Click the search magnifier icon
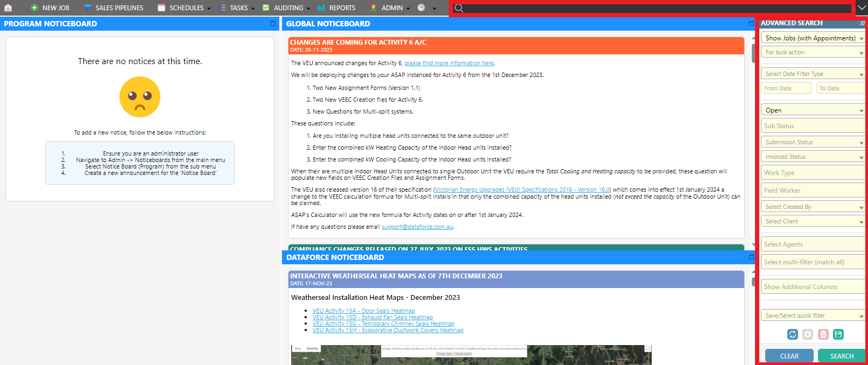Viewport: 868px width, 365px height. point(458,8)
